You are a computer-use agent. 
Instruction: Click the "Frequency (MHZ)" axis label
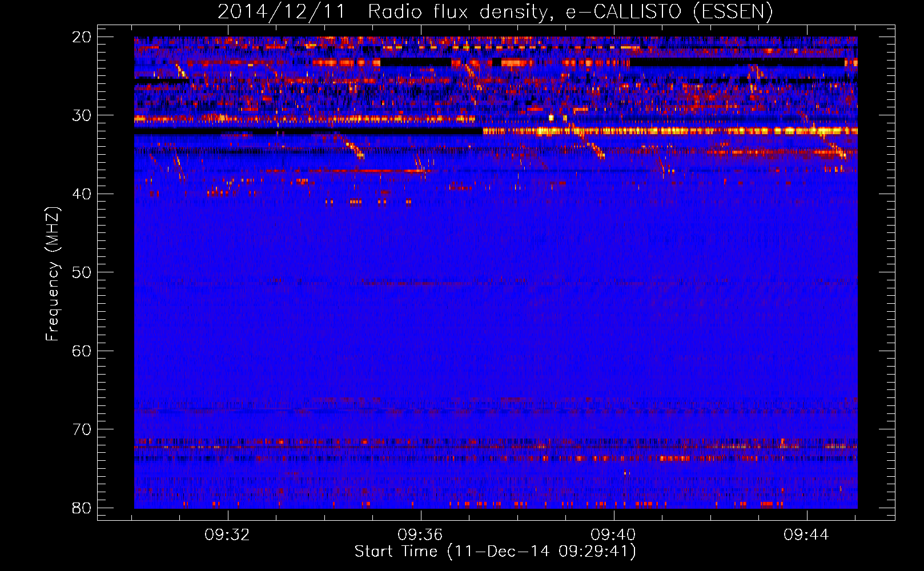(53, 274)
